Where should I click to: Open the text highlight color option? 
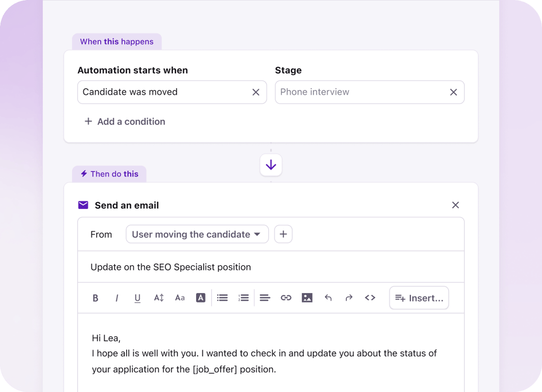pos(201,297)
